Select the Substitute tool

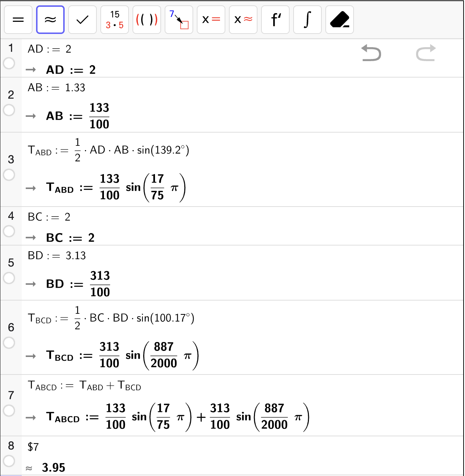[179, 20]
